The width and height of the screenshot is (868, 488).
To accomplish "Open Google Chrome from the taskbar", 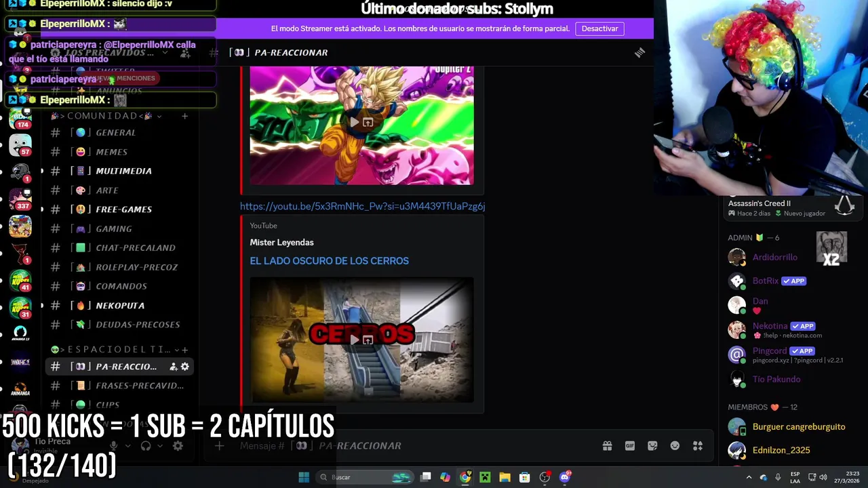I will point(465,477).
